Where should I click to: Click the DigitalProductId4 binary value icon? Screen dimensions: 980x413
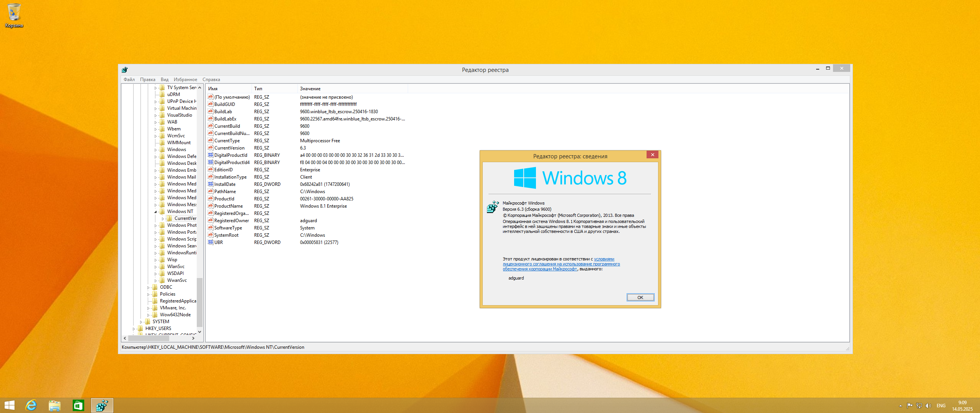pos(210,162)
